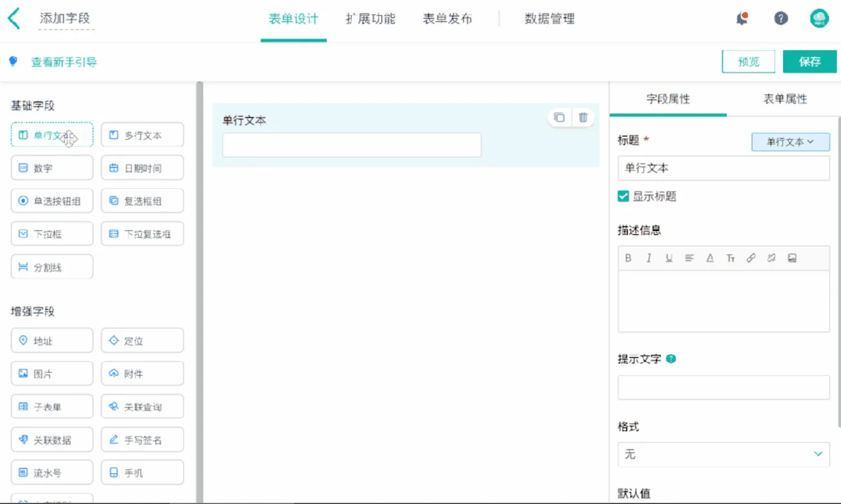Add an 地址 field

(x=52, y=341)
